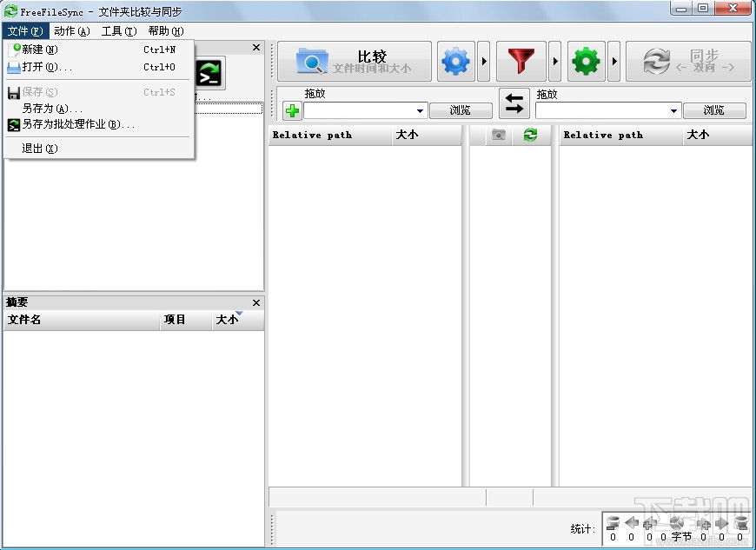Open the 工具 menu
The width and height of the screenshot is (756, 550).
point(118,30)
